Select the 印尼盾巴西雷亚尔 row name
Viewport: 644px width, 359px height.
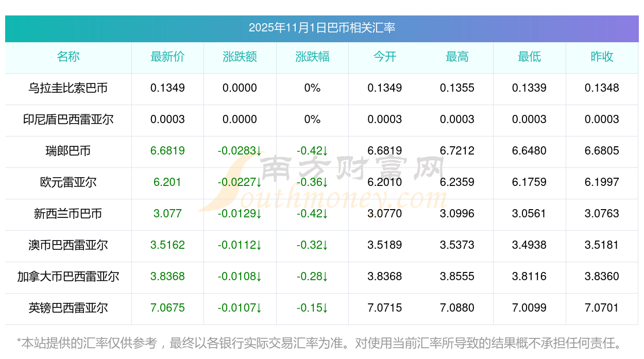click(68, 119)
